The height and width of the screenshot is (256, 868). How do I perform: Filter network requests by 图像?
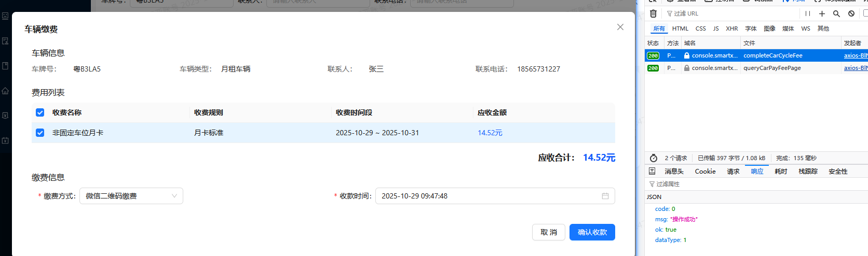[769, 29]
